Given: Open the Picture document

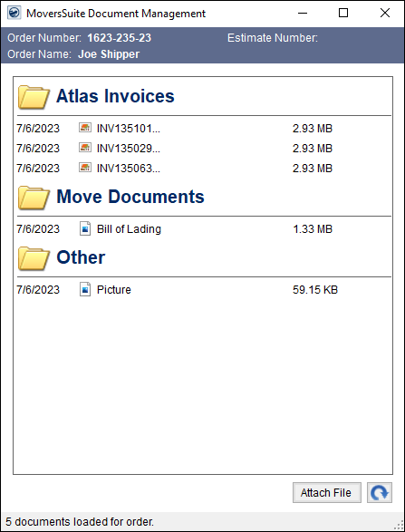Looking at the screenshot, I should [114, 290].
